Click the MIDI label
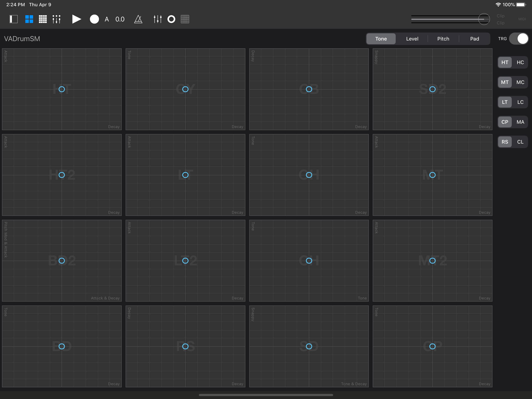Image resolution: width=532 pixels, height=399 pixels. pos(522,19)
